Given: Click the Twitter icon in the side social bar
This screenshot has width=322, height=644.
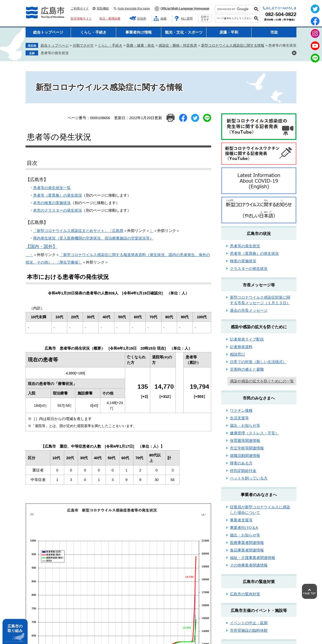Looking at the screenshot, I should pos(315,9).
